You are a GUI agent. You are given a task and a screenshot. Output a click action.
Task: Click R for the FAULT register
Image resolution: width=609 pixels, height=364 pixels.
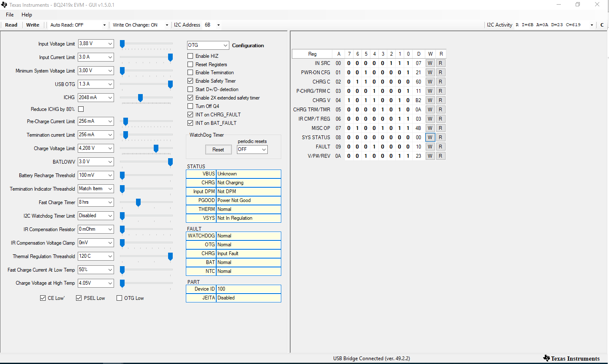point(440,147)
